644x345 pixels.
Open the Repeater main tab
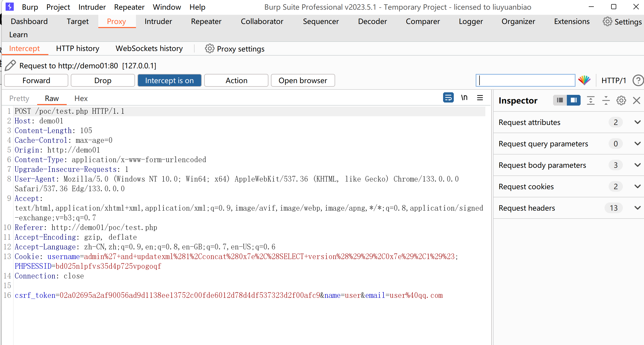[206, 21]
